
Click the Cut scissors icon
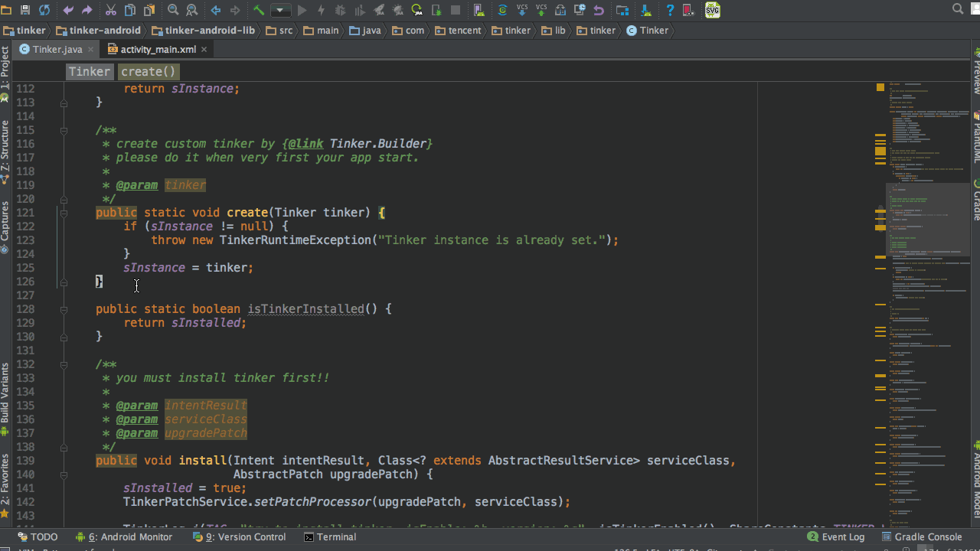111,10
